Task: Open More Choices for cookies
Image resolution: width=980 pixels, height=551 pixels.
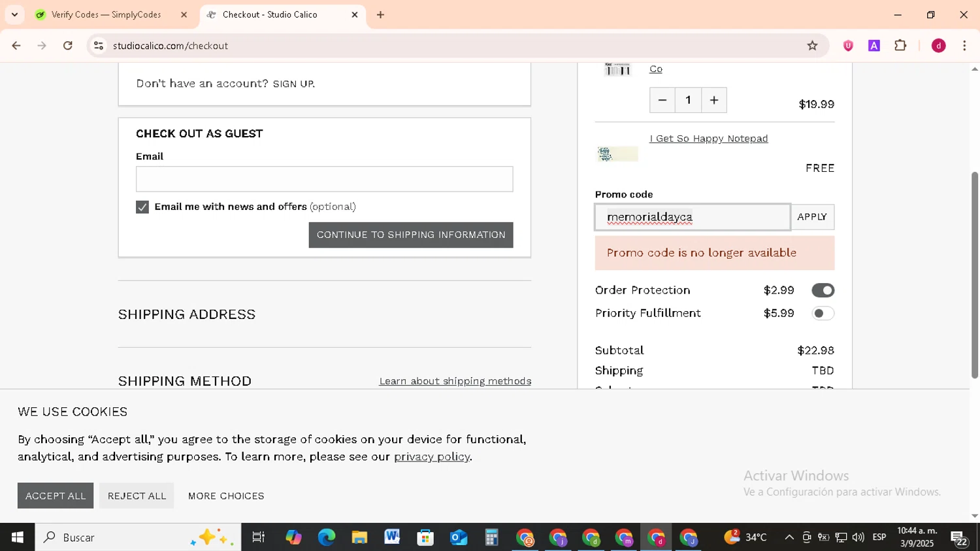Action: coord(226,496)
